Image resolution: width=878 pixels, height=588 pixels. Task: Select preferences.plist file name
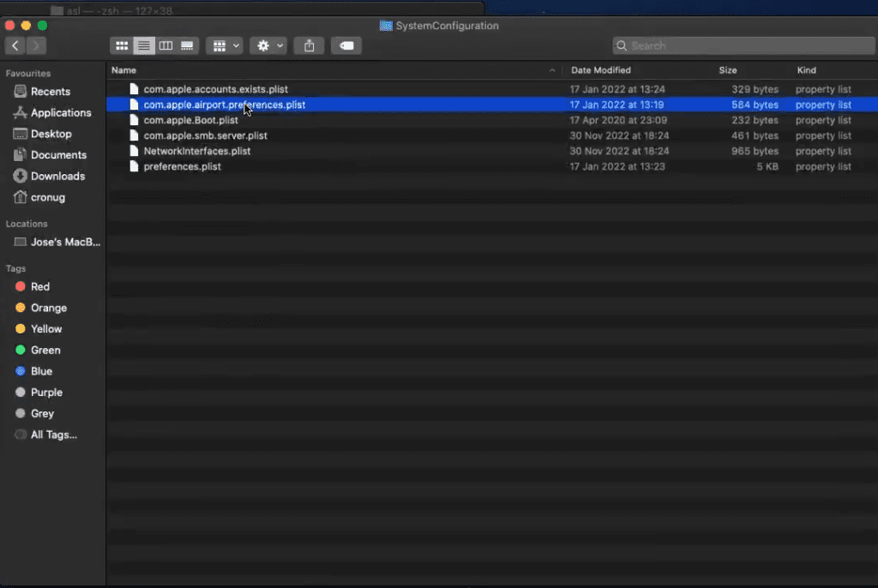point(182,166)
